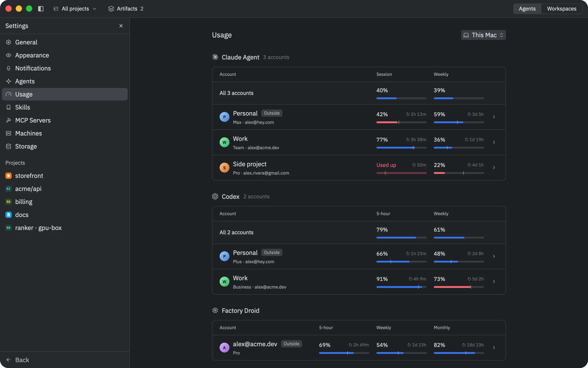
Task: Expand Claude Work Team account chevron
Action: [x=494, y=142]
